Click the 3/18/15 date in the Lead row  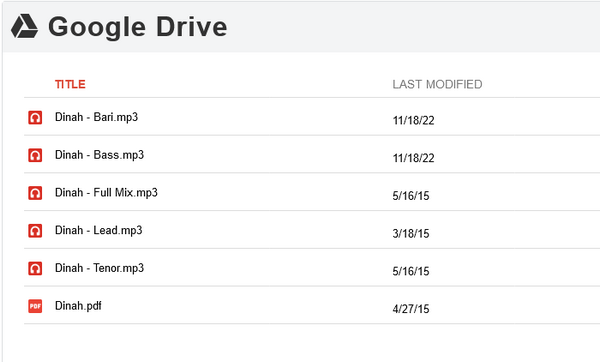[411, 233]
